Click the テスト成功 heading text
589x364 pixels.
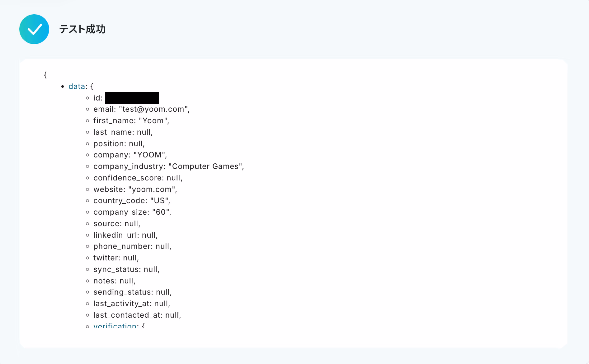tap(82, 29)
